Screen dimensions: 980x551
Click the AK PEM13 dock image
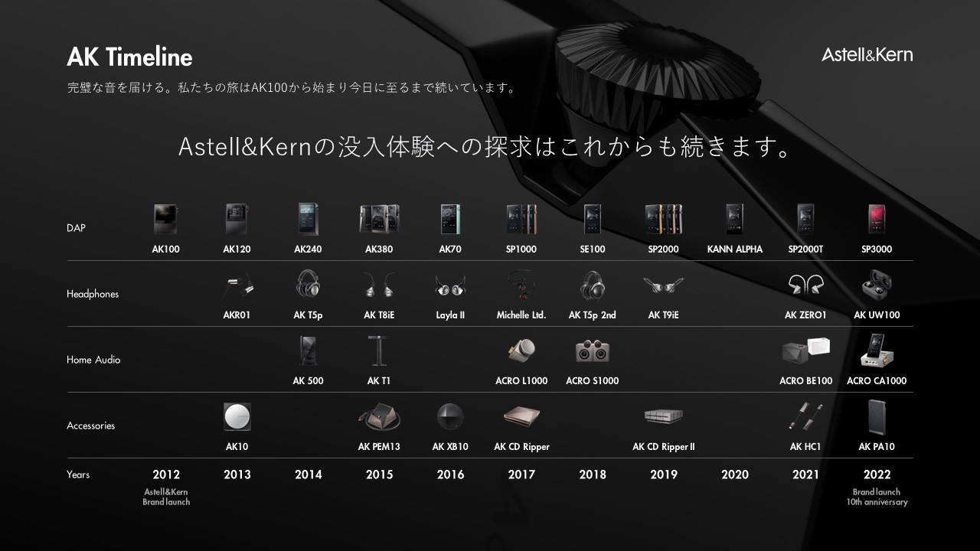(379, 417)
